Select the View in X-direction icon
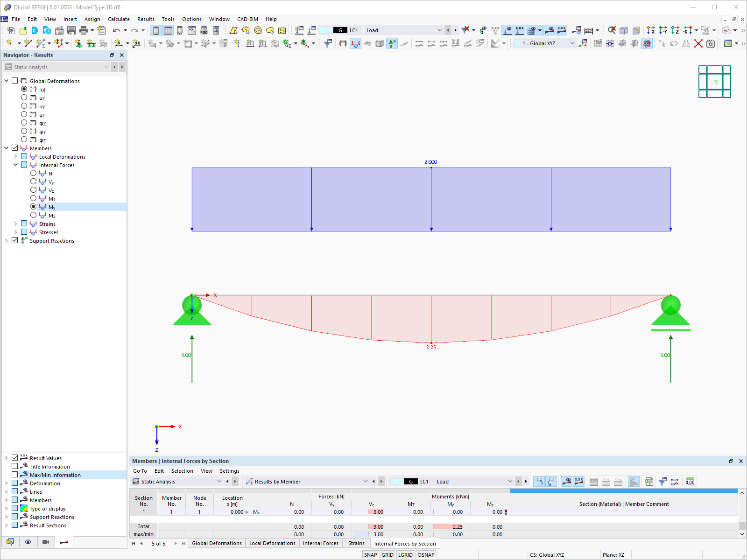The width and height of the screenshot is (747, 560). 651,31
